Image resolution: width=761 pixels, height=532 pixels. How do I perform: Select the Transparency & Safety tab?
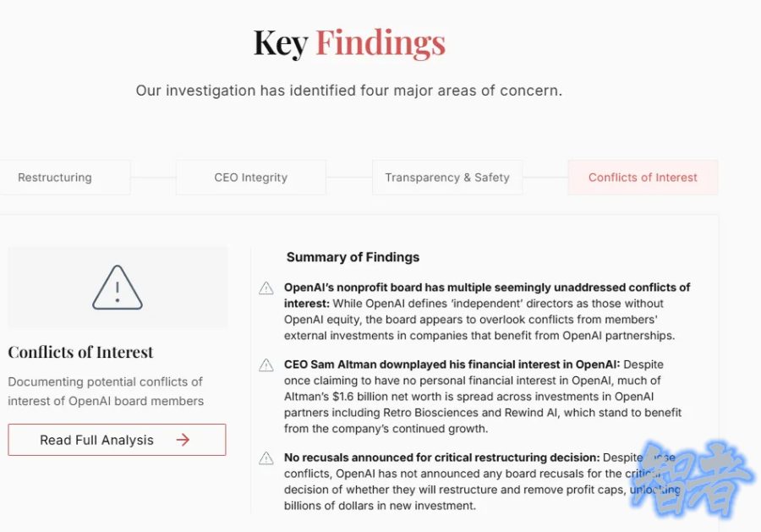pyautogui.click(x=446, y=178)
